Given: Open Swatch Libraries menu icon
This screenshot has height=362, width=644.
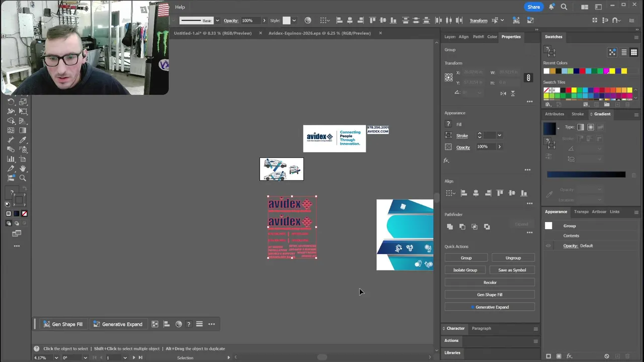Looking at the screenshot, I should click(x=548, y=105).
